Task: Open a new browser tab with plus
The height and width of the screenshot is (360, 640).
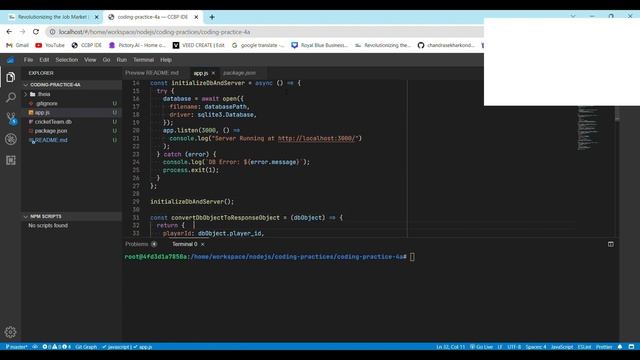Action: (x=212, y=17)
